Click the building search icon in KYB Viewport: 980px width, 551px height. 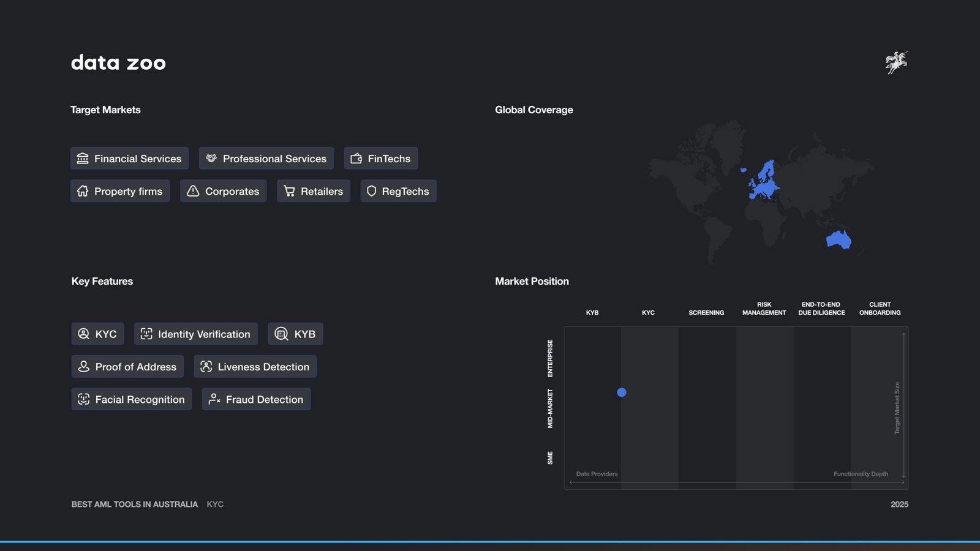(281, 334)
